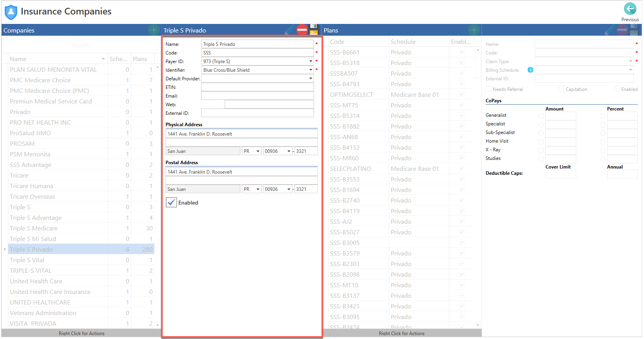Click red delete icon in plan details header

tap(622, 30)
